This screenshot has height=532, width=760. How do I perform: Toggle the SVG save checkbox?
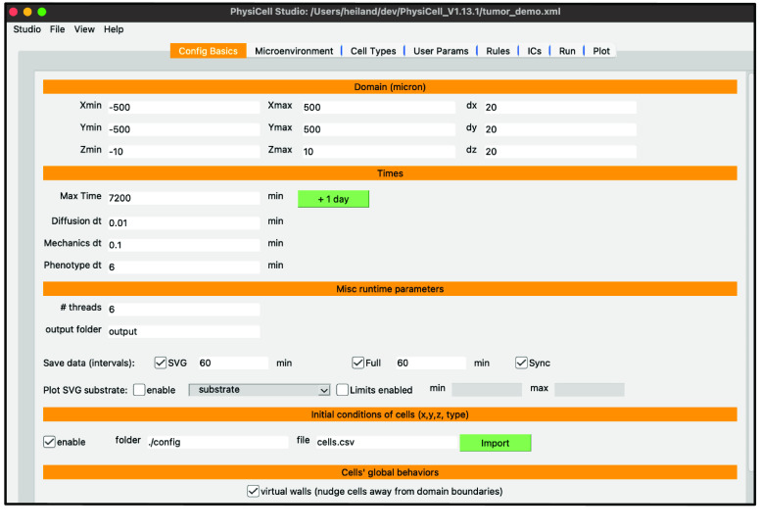point(162,363)
